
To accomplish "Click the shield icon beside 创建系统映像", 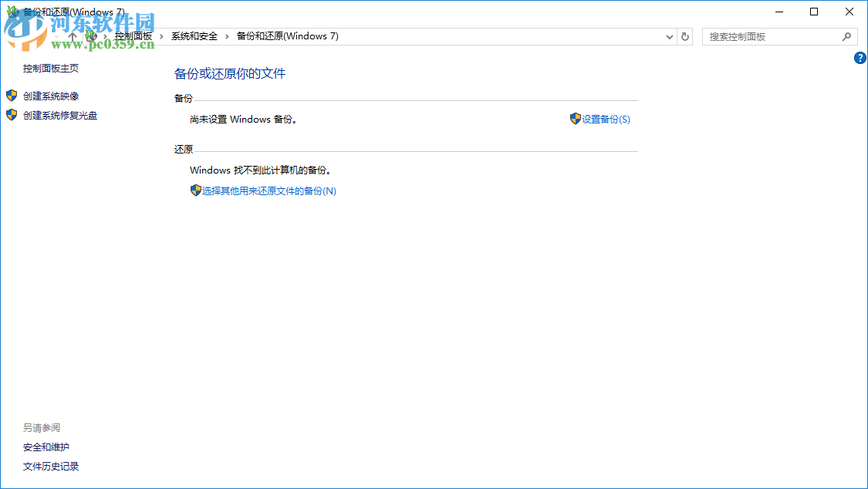I will 11,95.
